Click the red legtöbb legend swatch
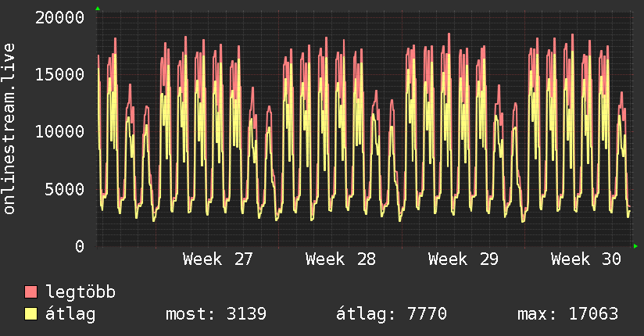Screen dimensions: 644x336 [30, 291]
